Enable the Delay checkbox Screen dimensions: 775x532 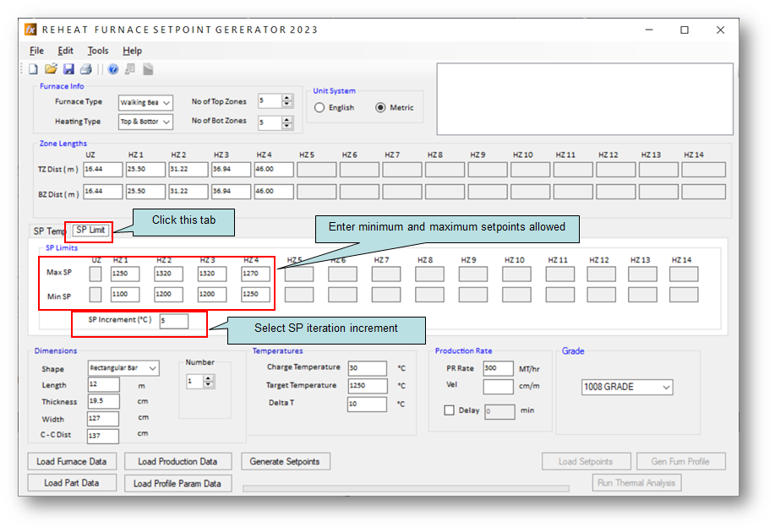pos(450,410)
